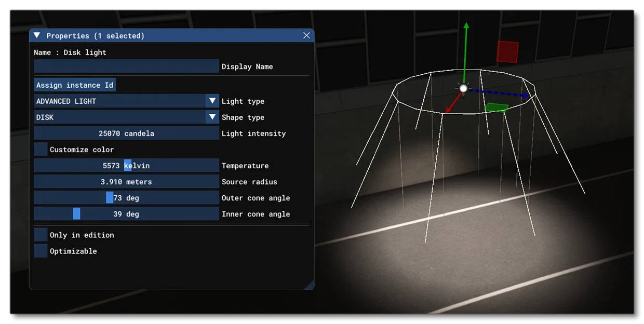644x324 pixels.
Task: Click the 'Properties (1 selected)' title
Action: [x=96, y=36]
